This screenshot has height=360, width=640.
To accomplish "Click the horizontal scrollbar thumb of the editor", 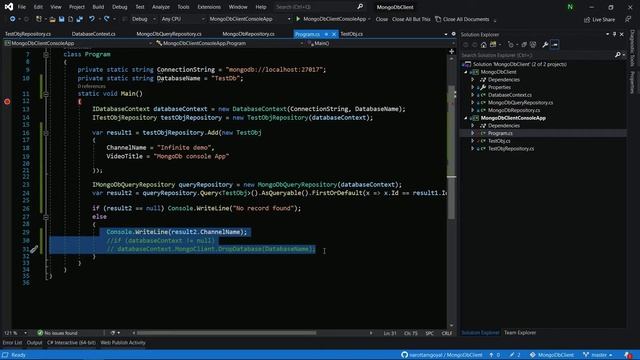I will pos(226,333).
